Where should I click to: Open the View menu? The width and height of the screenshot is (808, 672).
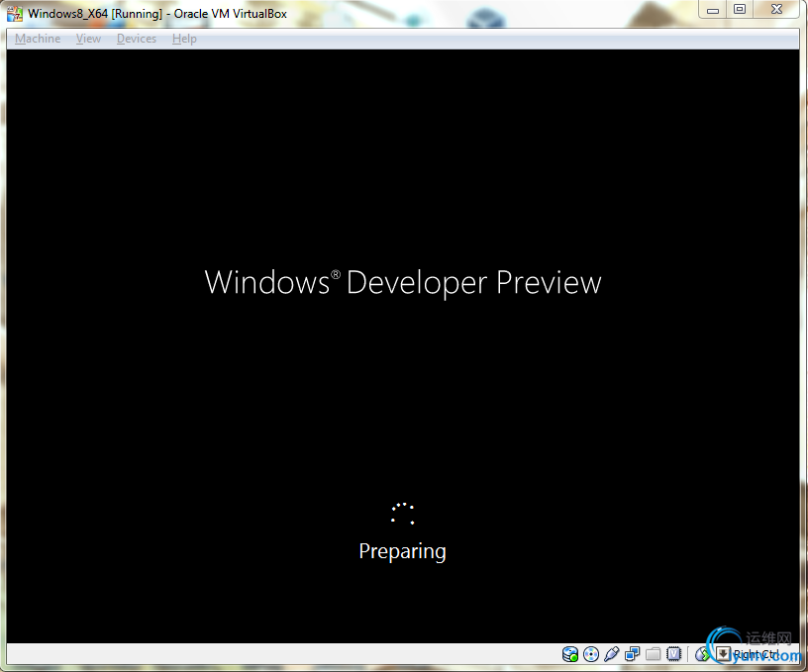pyautogui.click(x=89, y=39)
